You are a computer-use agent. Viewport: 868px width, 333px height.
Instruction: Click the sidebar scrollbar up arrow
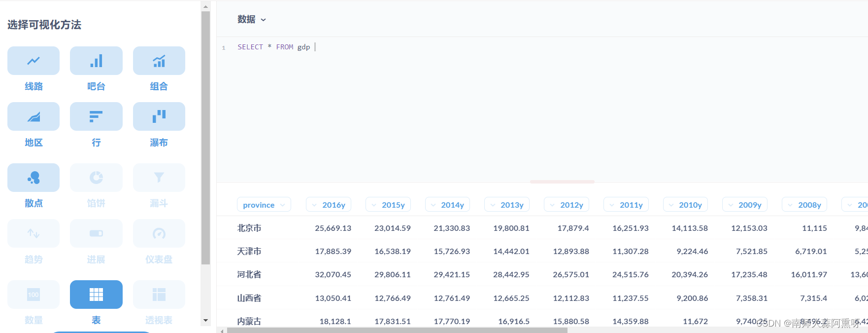click(x=206, y=6)
